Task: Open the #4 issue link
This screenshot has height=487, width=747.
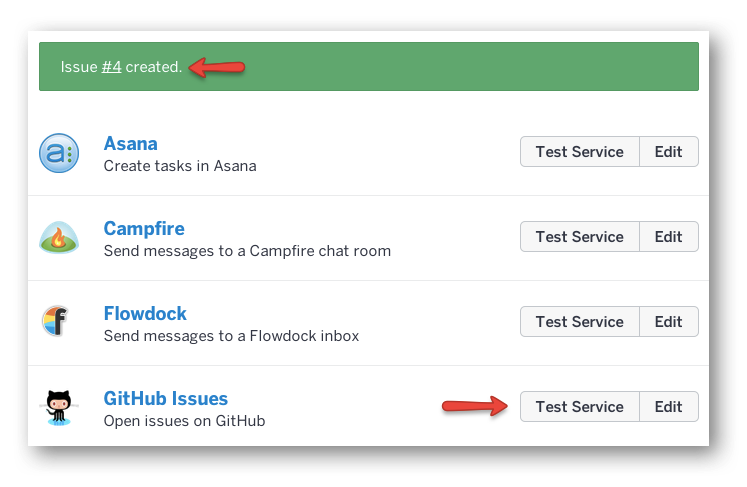Action: tap(111, 67)
